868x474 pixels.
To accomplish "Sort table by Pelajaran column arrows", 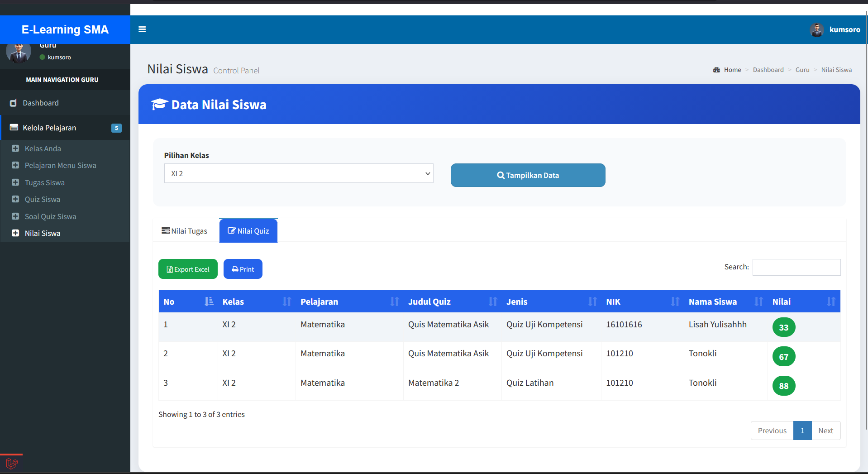I will click(x=395, y=302).
